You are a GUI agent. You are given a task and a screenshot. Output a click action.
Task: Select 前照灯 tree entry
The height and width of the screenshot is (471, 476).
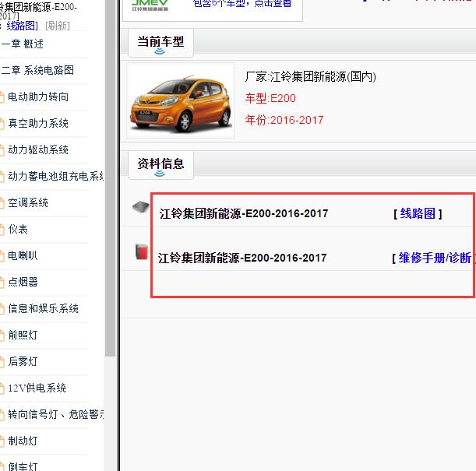click(x=23, y=335)
